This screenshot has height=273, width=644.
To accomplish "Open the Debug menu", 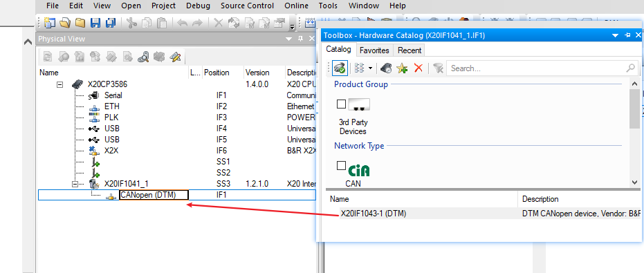I will click(198, 6).
